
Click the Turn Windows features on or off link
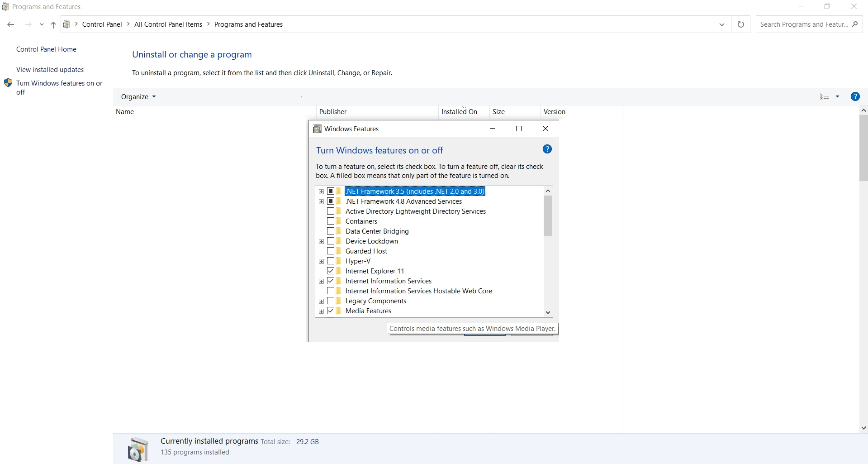(x=59, y=87)
